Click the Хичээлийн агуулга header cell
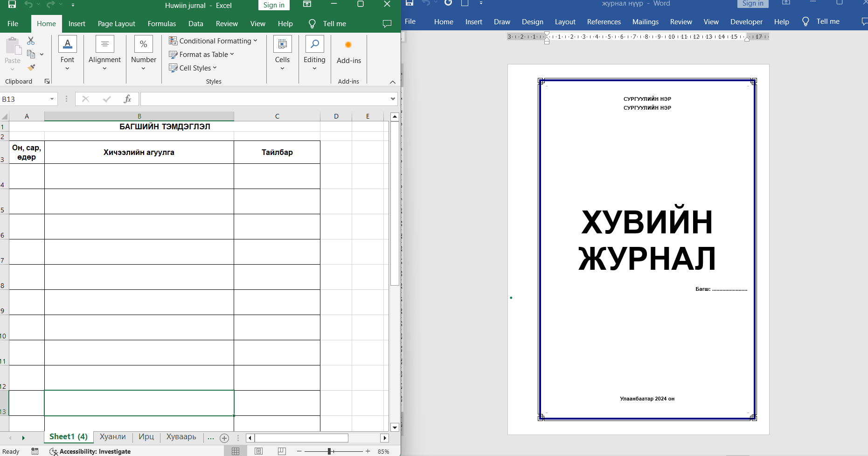The image size is (868, 456). tap(139, 152)
